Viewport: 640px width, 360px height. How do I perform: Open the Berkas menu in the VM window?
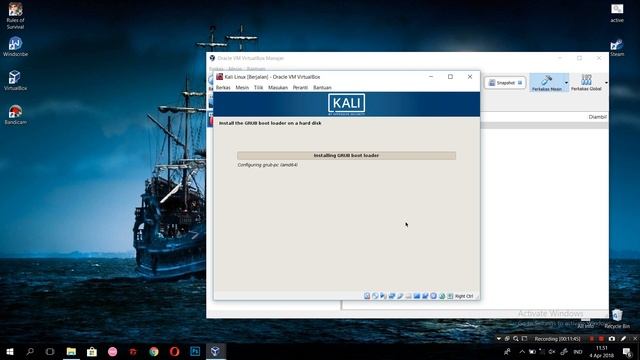point(223,87)
